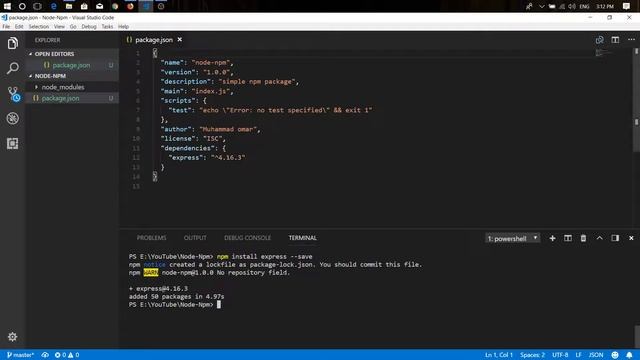Open the Debug view icon

point(13,118)
